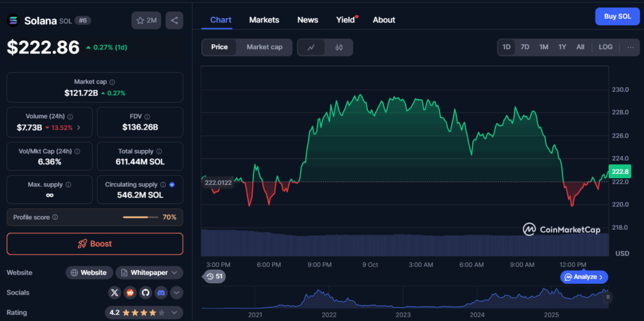Expand the 4.2 Rating dropdown
The width and height of the screenshot is (644, 321).
(143, 312)
